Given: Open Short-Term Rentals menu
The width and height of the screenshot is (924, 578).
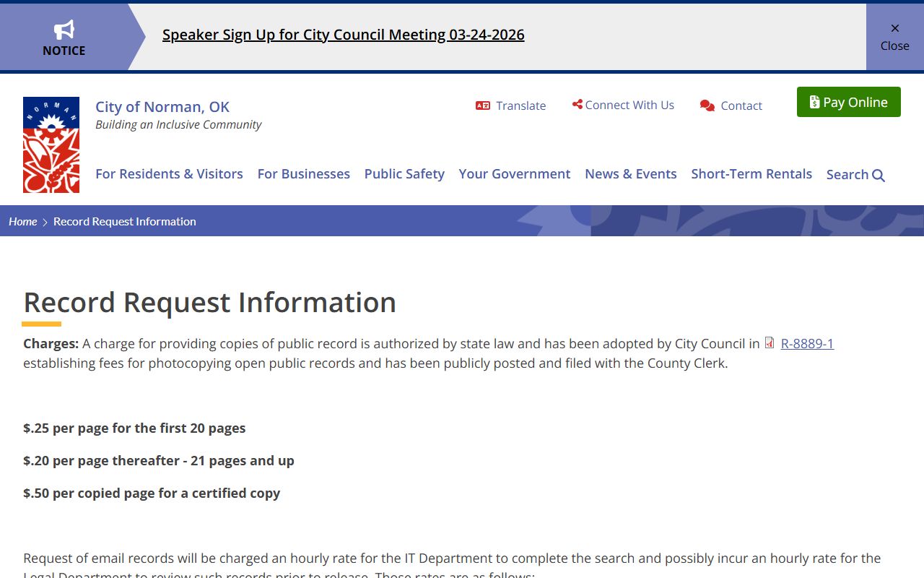Looking at the screenshot, I should 751,174.
